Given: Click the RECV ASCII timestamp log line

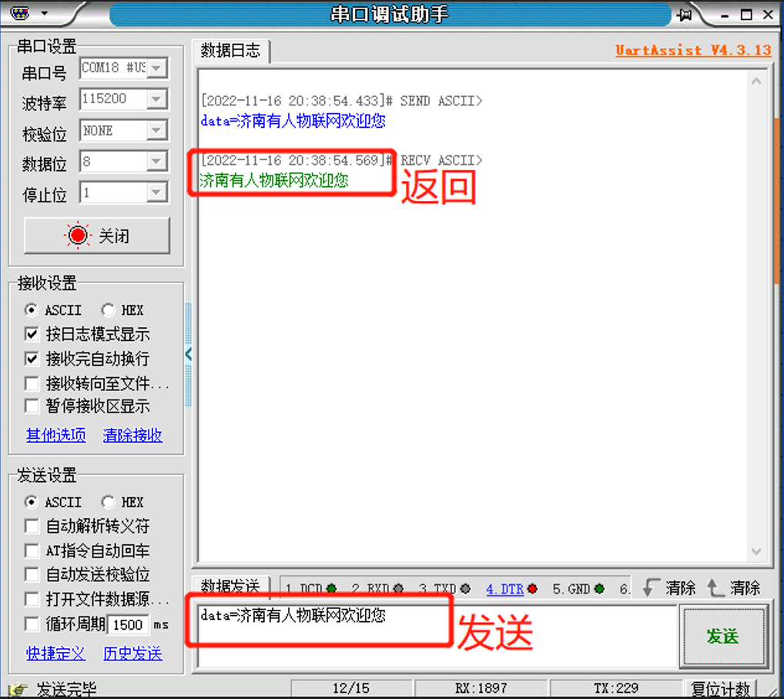Looking at the screenshot, I should click(341, 160).
